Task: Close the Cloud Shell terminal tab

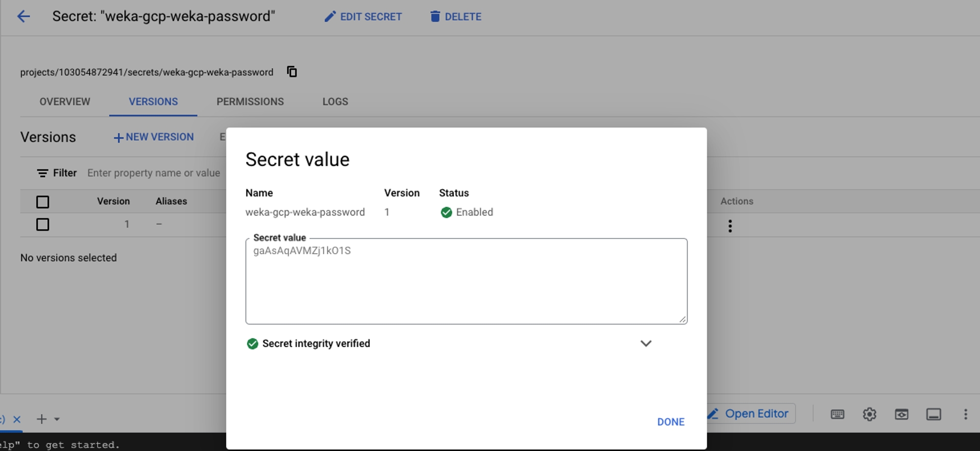Action: [x=17, y=419]
